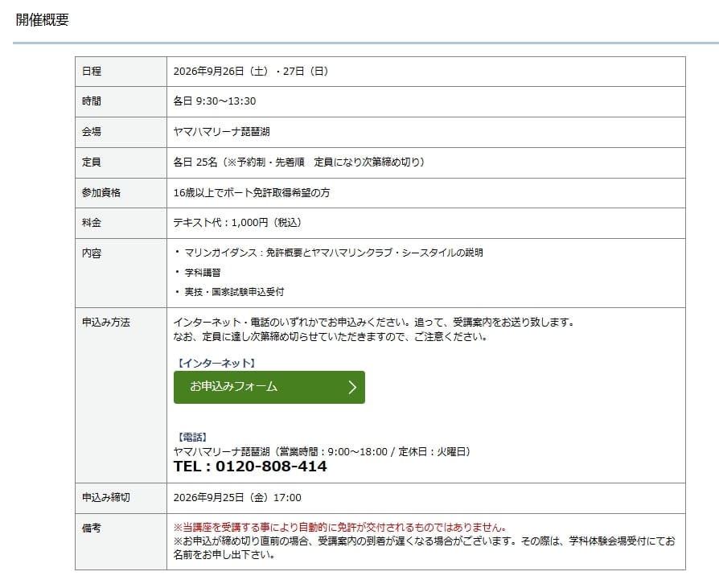
Task: Click the business hours text beneath 【電話】
Action: click(x=371, y=452)
